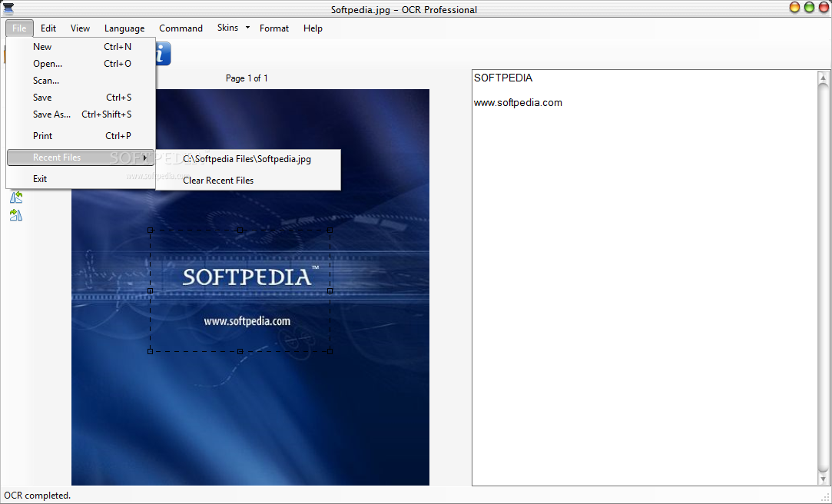Click the rotate right icon in sidebar
The height and width of the screenshot is (504, 832).
16,215
